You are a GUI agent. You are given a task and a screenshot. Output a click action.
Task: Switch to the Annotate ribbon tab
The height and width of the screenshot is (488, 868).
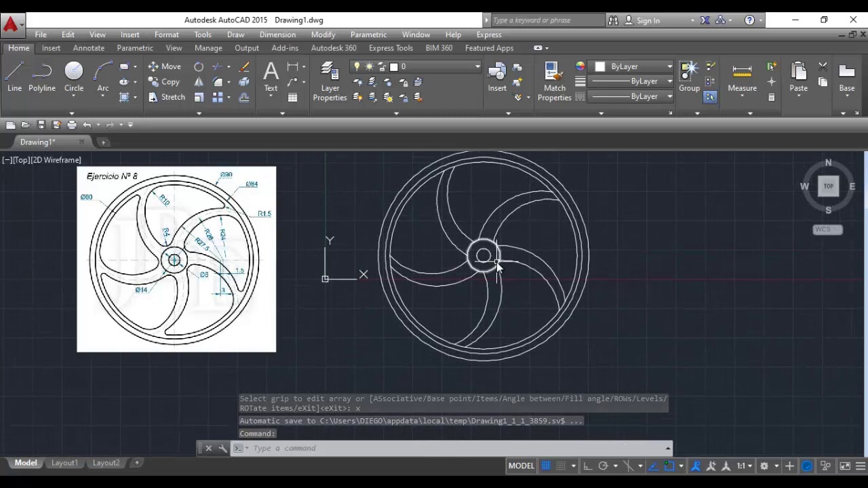89,48
